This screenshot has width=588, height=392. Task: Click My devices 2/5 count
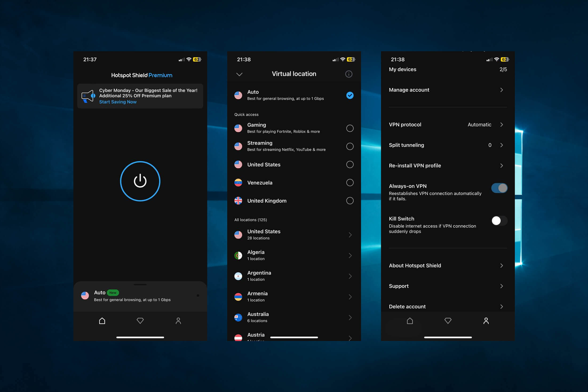tap(503, 69)
